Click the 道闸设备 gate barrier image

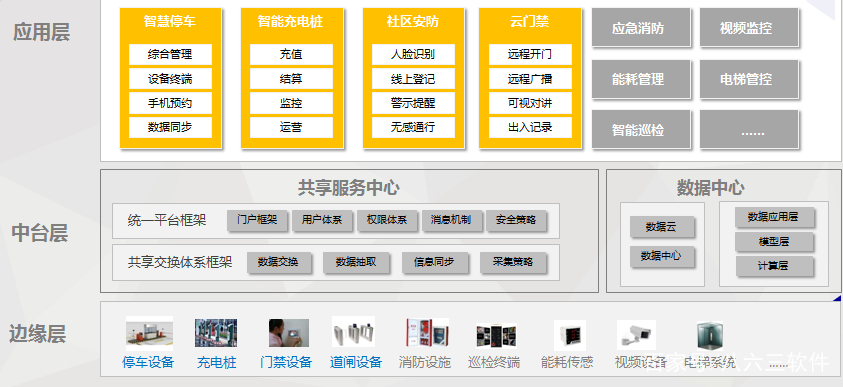tap(353, 332)
